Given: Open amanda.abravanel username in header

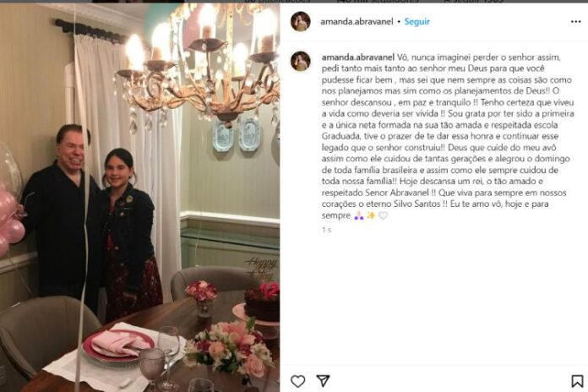Looking at the screenshot, I should (x=357, y=22).
